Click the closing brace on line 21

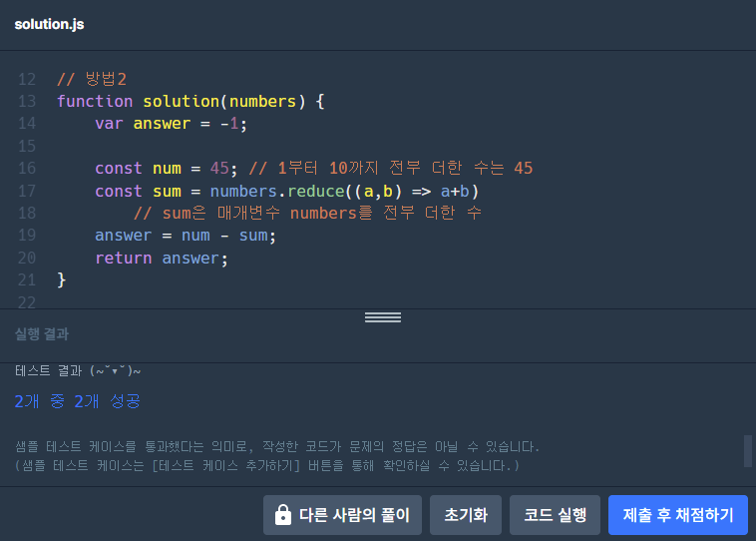point(61,279)
